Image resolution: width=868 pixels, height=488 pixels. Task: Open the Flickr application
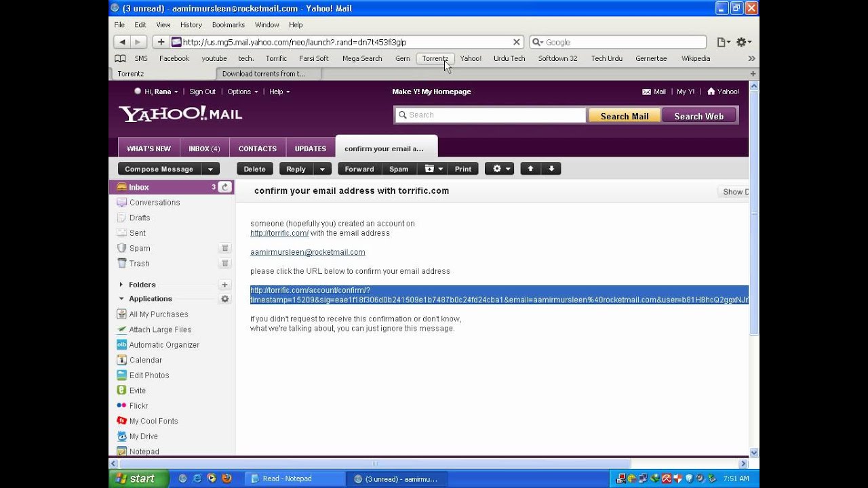[138, 406]
